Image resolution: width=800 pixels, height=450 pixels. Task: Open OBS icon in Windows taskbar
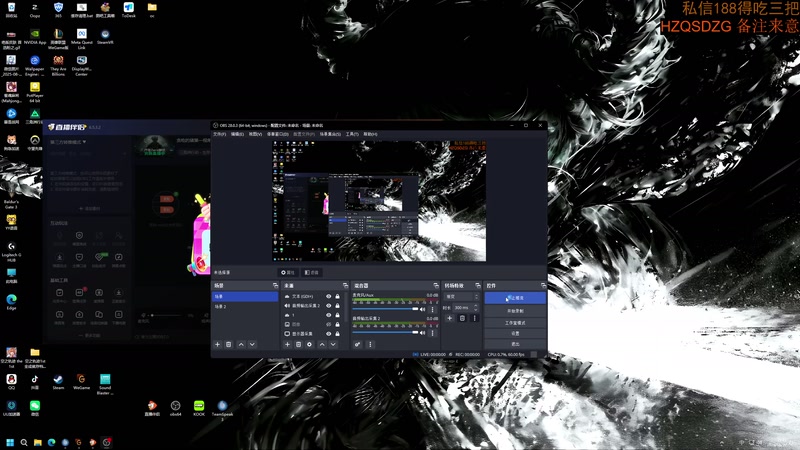[x=106, y=442]
